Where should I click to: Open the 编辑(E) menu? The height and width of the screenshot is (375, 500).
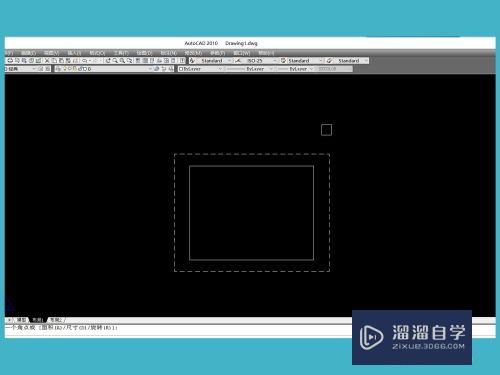pyautogui.click(x=29, y=53)
